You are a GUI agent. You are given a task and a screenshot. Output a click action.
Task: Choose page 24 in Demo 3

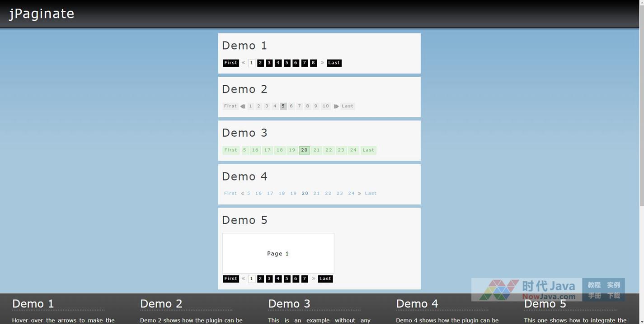click(353, 150)
